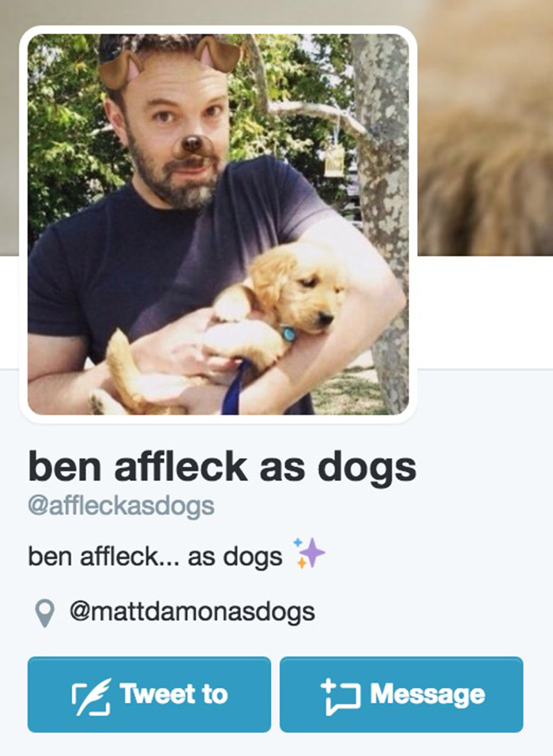Click the right dog ear filter overlay

pyautogui.click(x=217, y=53)
